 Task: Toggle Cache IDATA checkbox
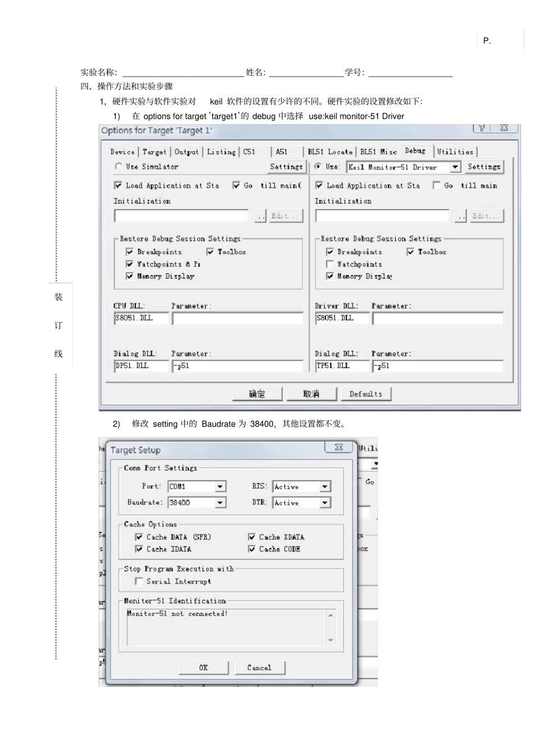139,549
